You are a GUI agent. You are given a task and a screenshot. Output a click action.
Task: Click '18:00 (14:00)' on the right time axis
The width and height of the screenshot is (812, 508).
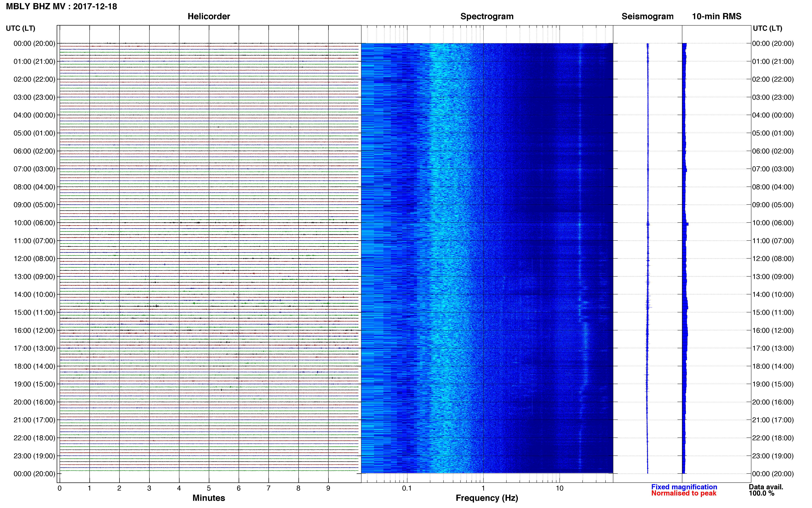773,366
